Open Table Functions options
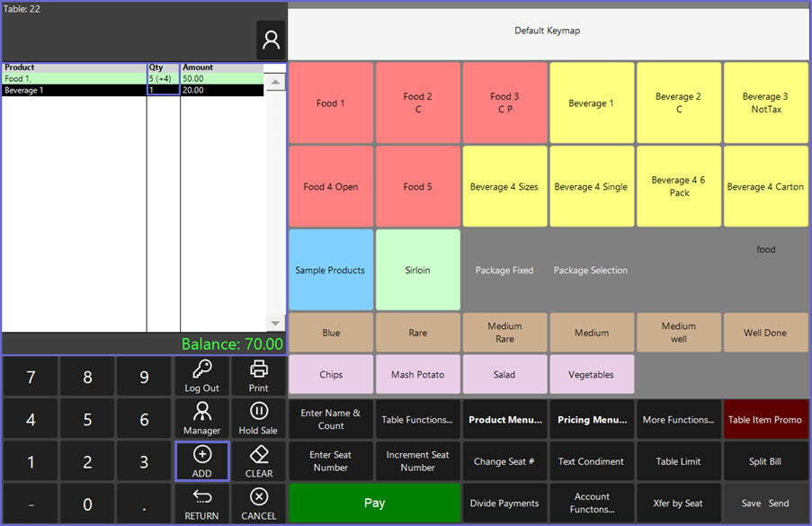 pyautogui.click(x=417, y=419)
